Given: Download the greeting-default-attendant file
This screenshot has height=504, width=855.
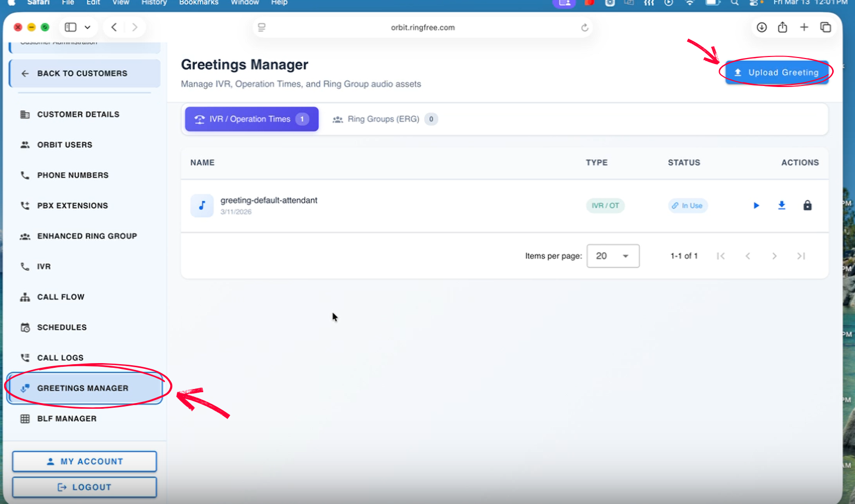Looking at the screenshot, I should coord(781,206).
